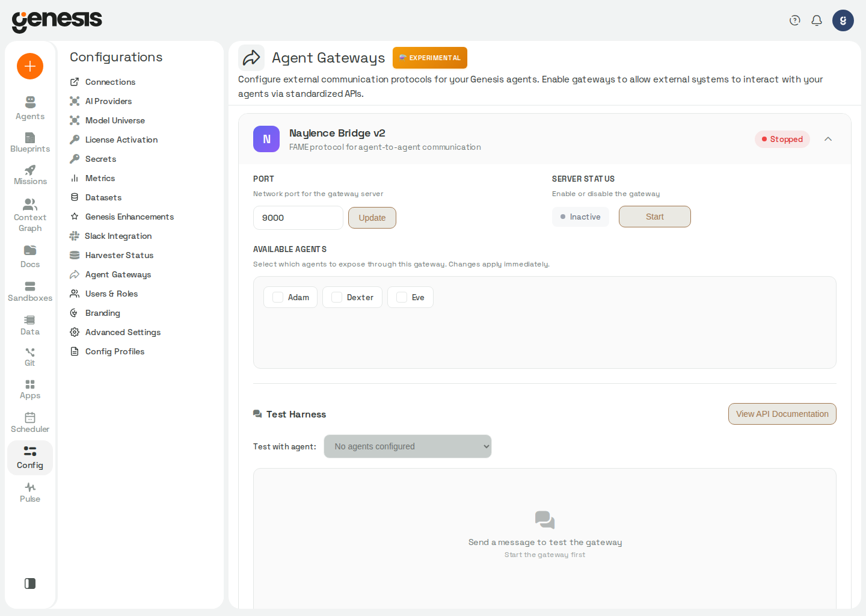Click the orange plus create button
Screen dimensions: 866x616
tap(30, 66)
